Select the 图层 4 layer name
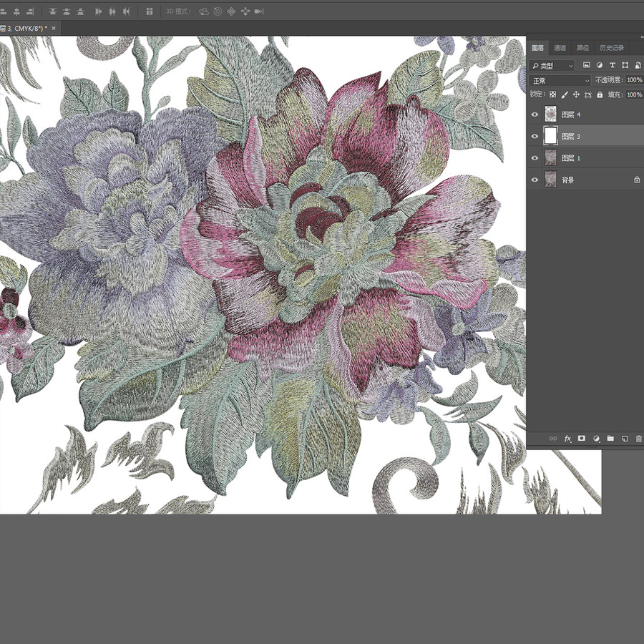 click(x=570, y=114)
